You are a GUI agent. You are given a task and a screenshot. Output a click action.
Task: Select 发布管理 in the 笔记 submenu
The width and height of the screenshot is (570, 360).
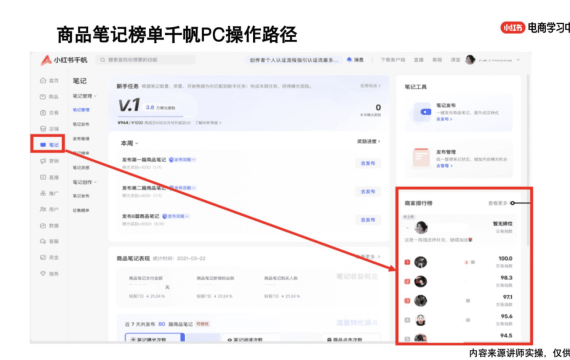(81, 139)
